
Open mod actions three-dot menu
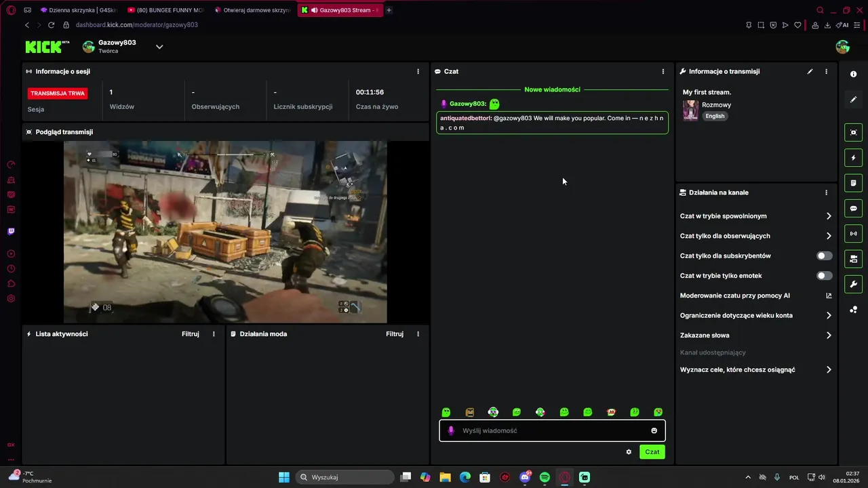[418, 334]
